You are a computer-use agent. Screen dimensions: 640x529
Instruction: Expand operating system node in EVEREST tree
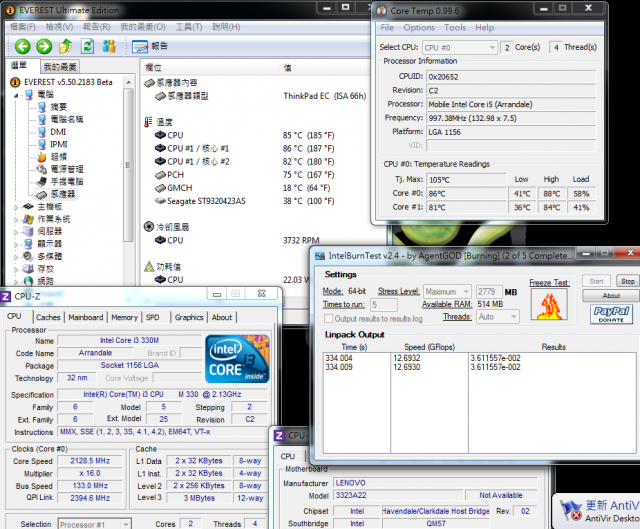(16, 220)
